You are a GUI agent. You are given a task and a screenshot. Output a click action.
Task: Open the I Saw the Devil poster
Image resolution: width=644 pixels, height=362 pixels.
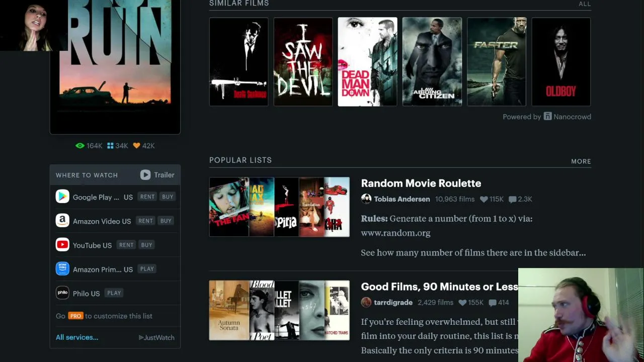[x=303, y=62]
